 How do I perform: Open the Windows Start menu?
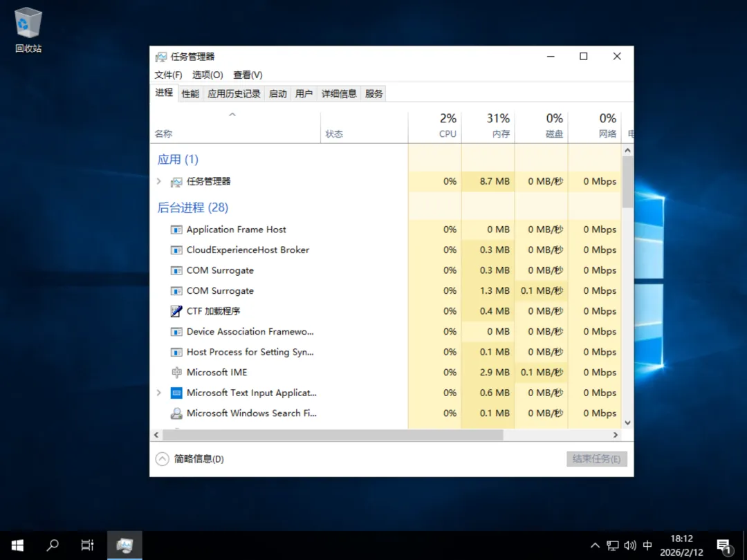[17, 545]
